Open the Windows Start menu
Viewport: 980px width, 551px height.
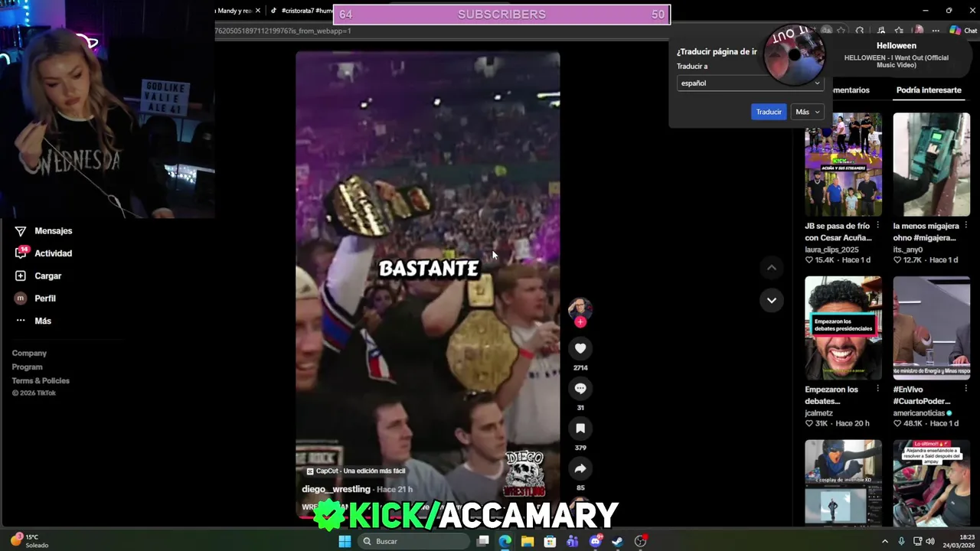click(345, 541)
